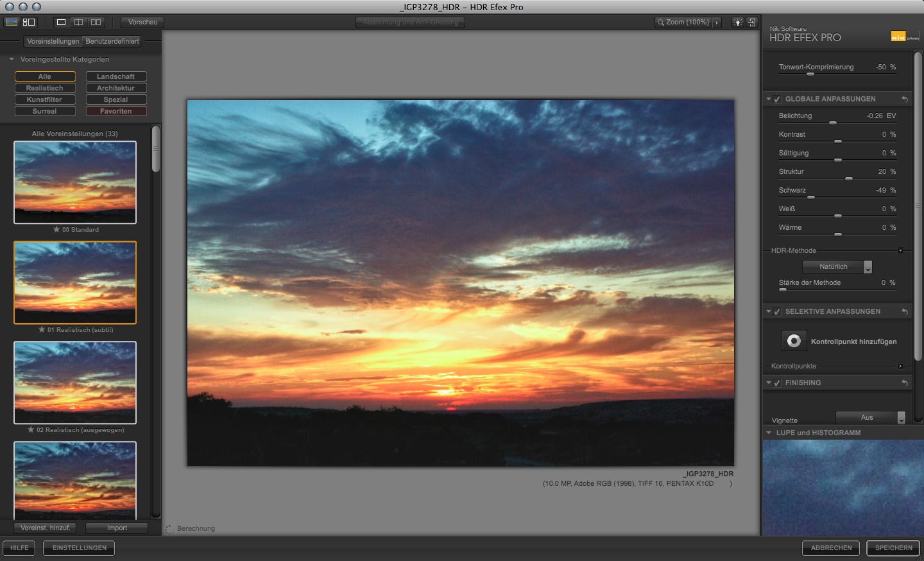
Task: Select split preview view icon
Action: pos(78,22)
